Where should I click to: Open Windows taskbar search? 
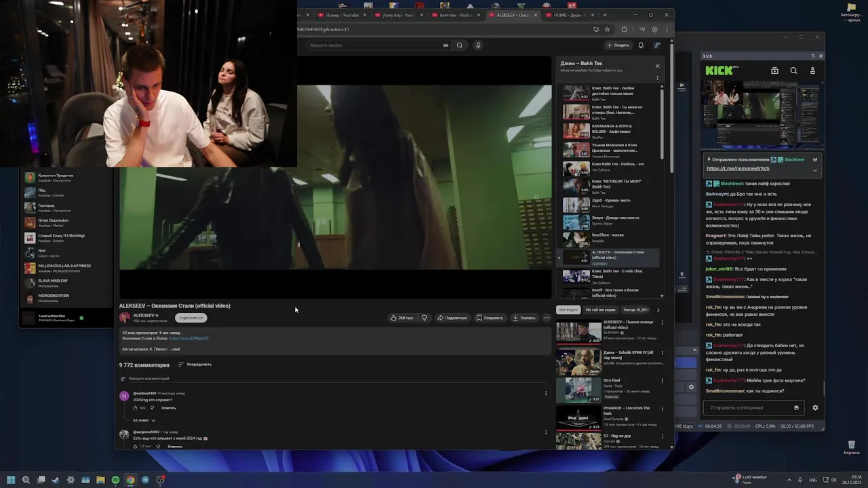26,480
